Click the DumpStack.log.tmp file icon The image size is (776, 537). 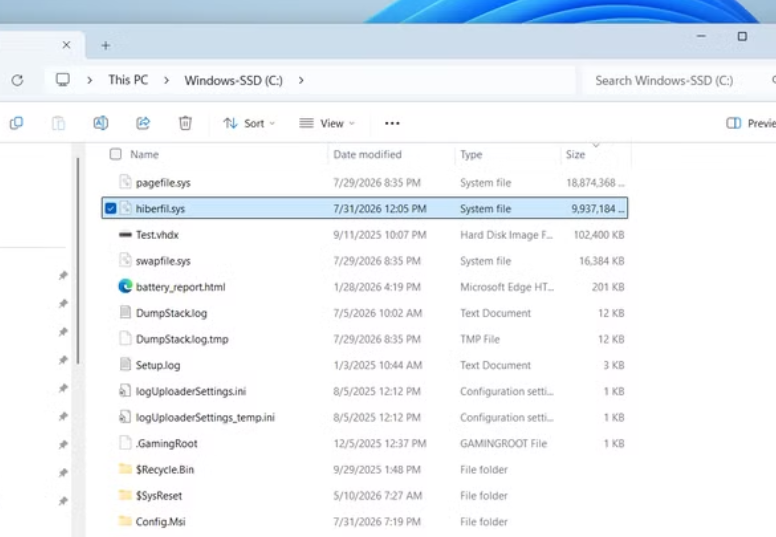pyautogui.click(x=125, y=339)
